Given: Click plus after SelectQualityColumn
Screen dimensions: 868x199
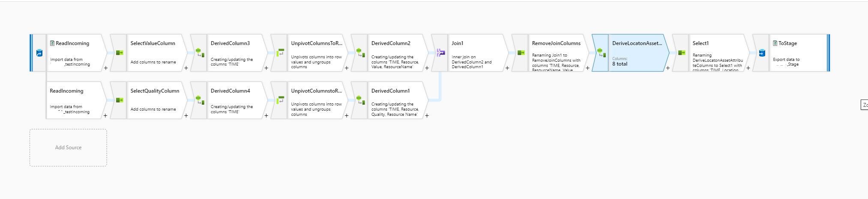Looking at the screenshot, I should tap(186, 115).
